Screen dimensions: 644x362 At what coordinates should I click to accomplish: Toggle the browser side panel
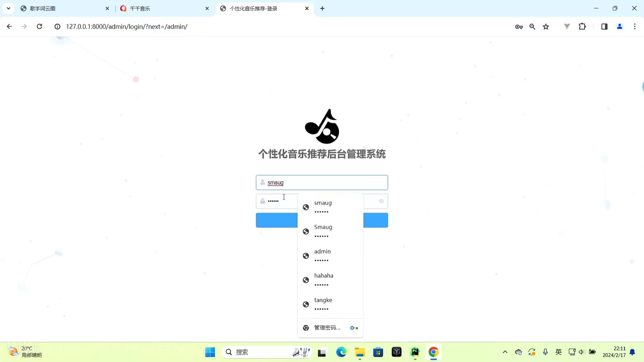coord(604,27)
